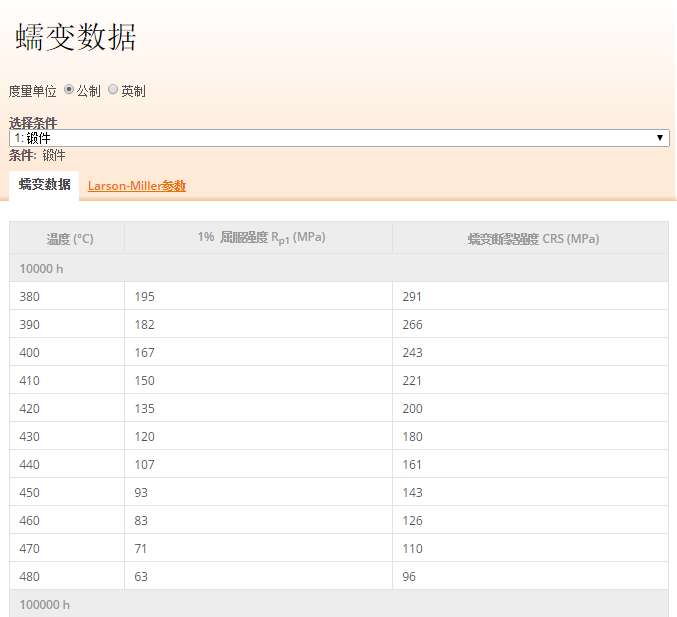Switch to the 蠕变数据 tab
Image resolution: width=677 pixels, height=617 pixels.
point(44,185)
